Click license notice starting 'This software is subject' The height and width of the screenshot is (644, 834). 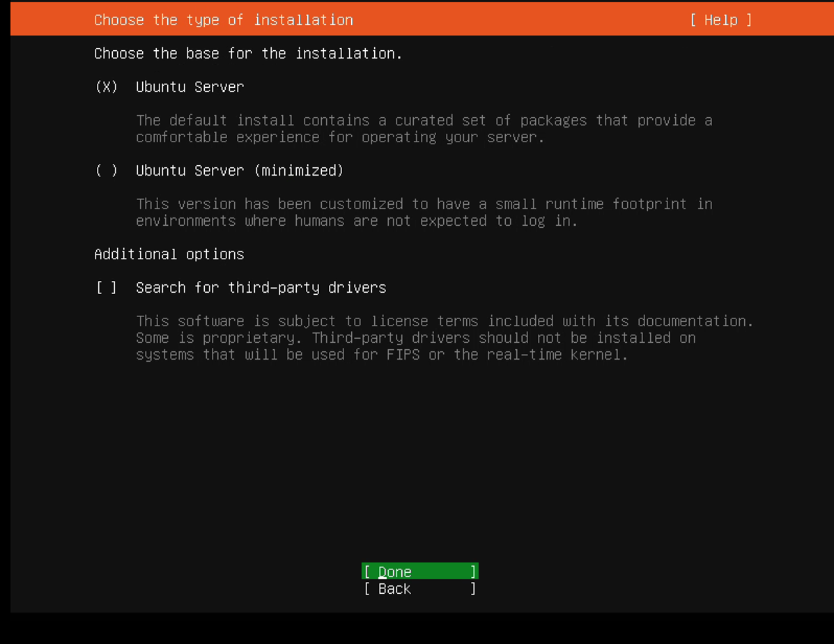click(x=445, y=337)
